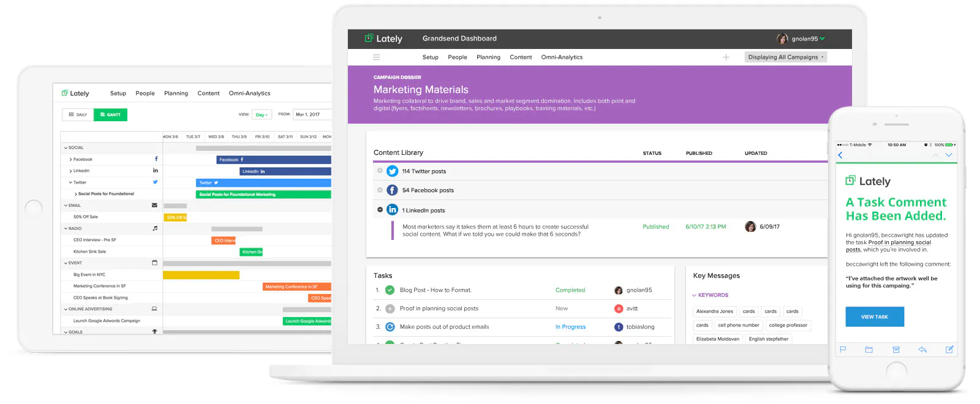This screenshot has height=404, width=980.
Task: Open the Day view dropdown on the tablet
Action: pos(262,114)
